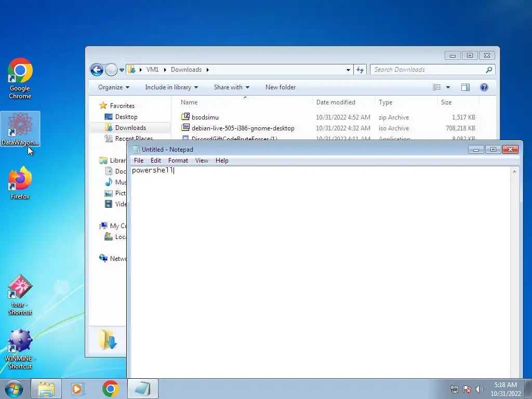Image resolution: width=532 pixels, height=399 pixels.
Task: Go back in the Explorer window
Action: click(x=97, y=70)
